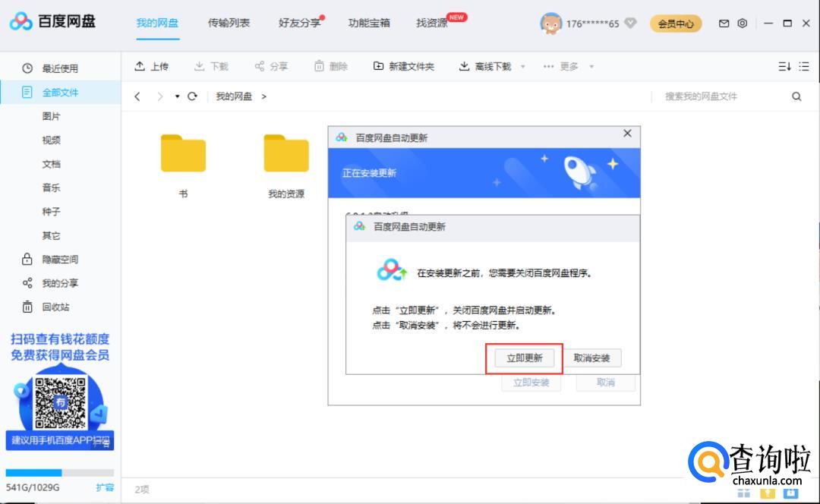The image size is (820, 504).
Task: Show 种子 category
Action: pyautogui.click(x=52, y=212)
